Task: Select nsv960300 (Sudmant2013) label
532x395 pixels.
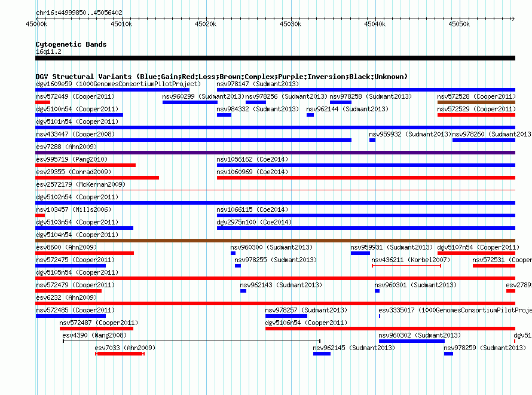Action: (271, 247)
